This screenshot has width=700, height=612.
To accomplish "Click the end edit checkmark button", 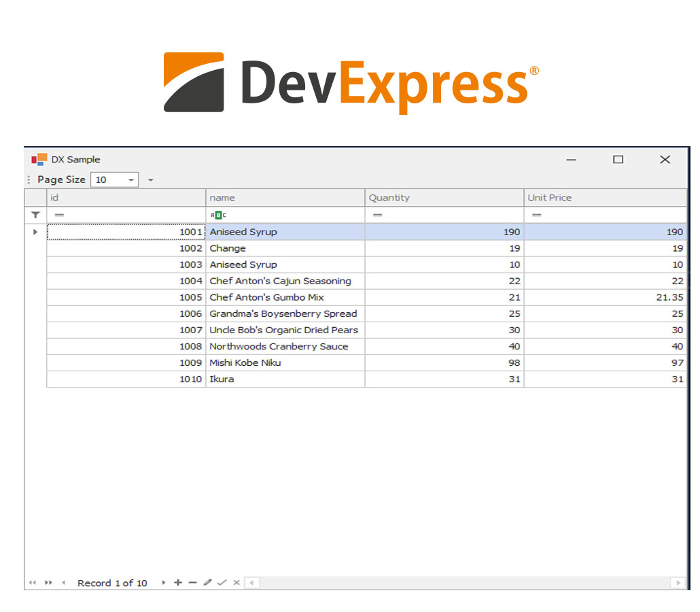I will (222, 583).
